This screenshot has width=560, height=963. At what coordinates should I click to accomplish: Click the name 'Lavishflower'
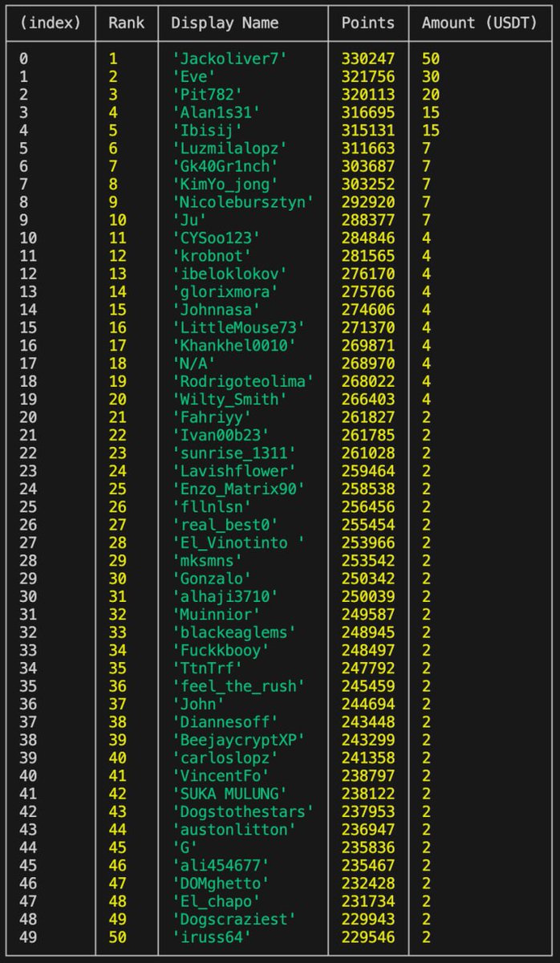[x=234, y=471]
